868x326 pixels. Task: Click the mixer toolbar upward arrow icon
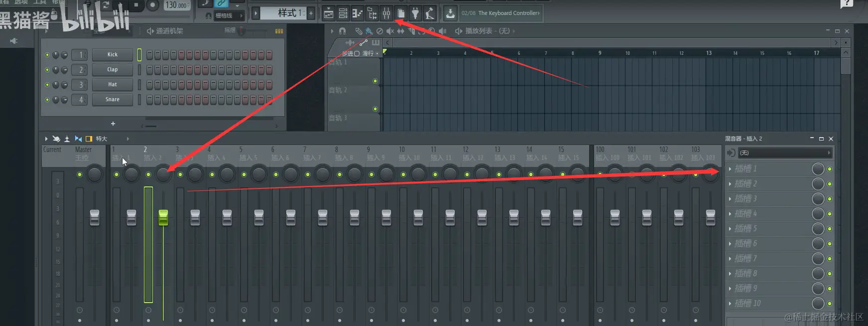67,139
